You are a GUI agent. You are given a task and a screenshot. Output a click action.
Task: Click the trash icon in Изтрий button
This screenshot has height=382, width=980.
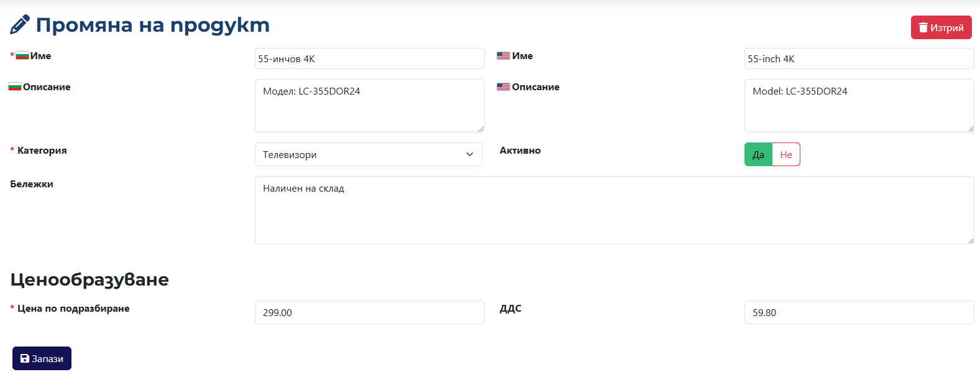coord(923,27)
